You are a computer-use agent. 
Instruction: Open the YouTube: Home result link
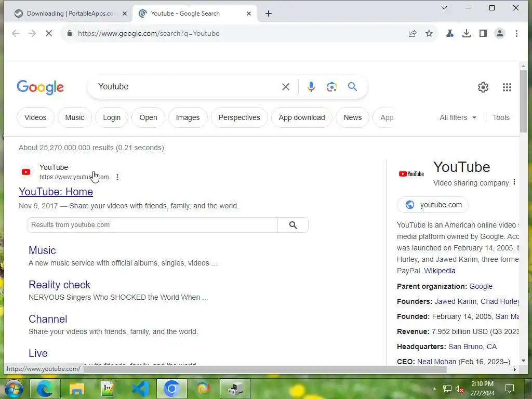pos(56,192)
